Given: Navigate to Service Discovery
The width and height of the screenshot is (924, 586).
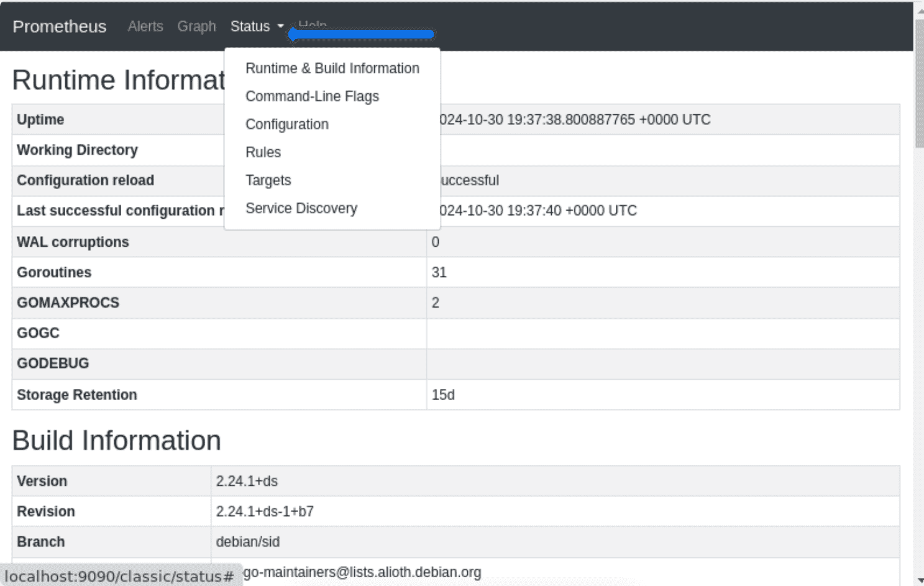Looking at the screenshot, I should (x=301, y=208).
